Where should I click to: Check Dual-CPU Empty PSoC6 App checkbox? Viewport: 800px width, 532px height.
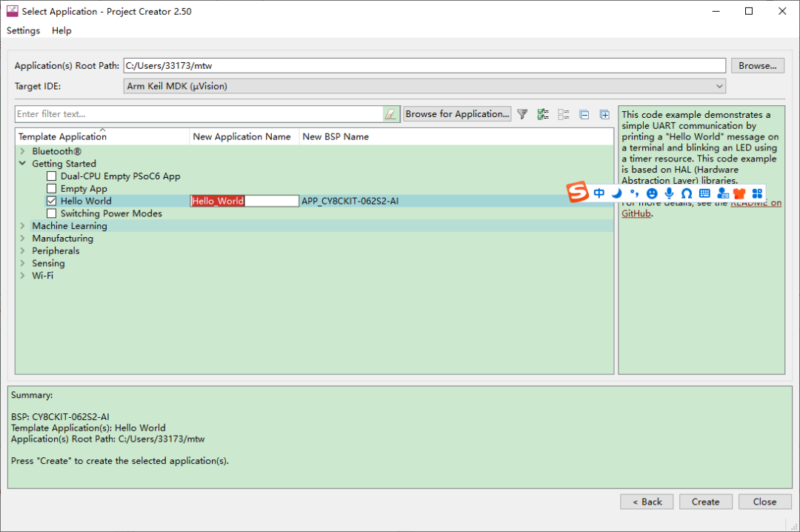click(x=52, y=176)
